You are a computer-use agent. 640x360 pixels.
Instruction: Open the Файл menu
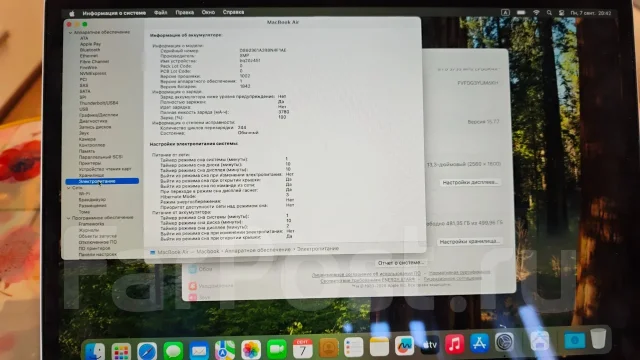[x=160, y=13]
